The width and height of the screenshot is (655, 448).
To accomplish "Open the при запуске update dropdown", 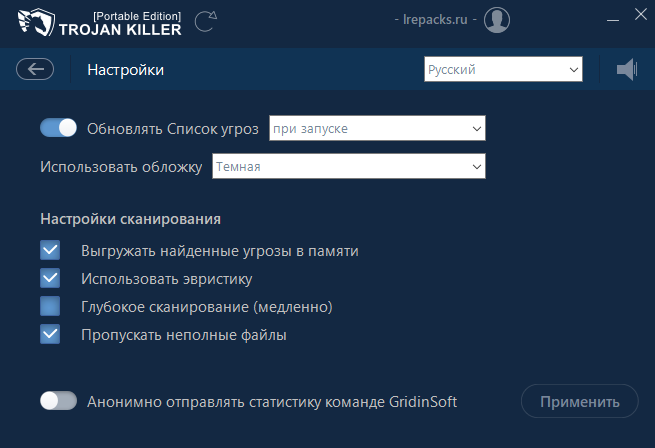I will point(377,128).
